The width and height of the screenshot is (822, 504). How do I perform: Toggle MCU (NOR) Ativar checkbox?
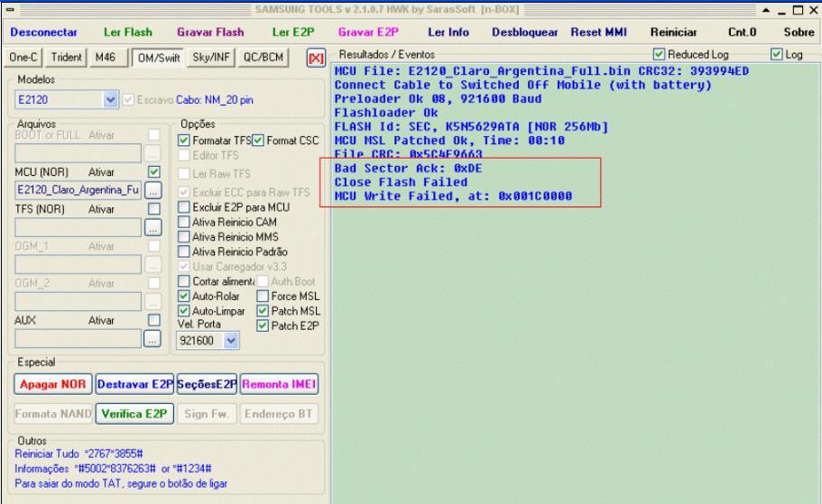pos(153,172)
